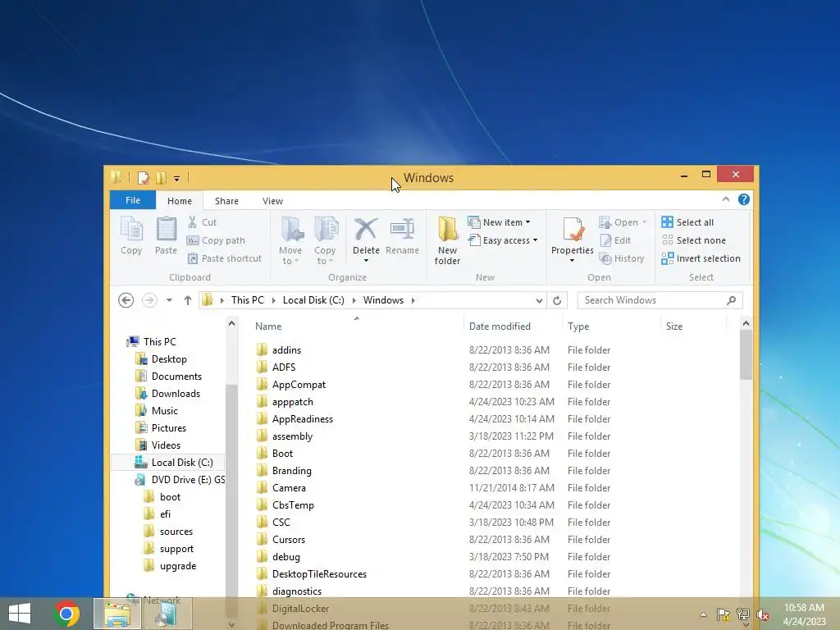Open the Delete dropdown arrow

coord(366,261)
